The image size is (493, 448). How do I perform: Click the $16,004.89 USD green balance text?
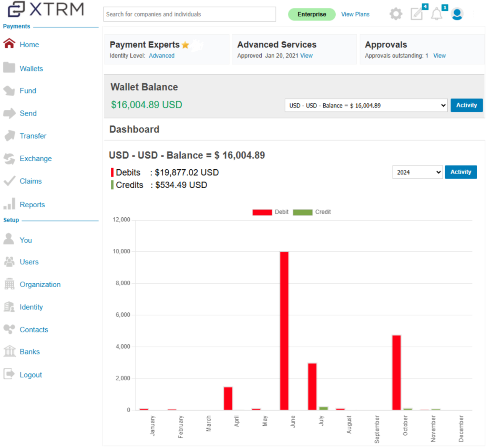coord(147,105)
